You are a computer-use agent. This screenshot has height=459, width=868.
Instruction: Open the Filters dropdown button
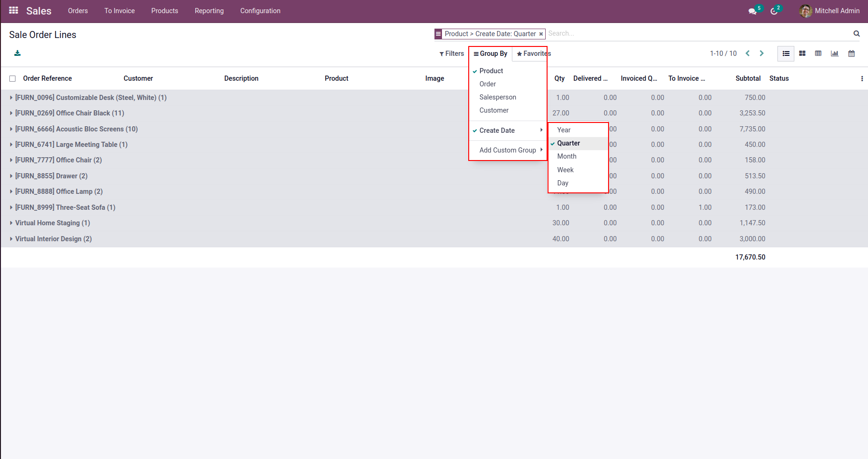451,54
